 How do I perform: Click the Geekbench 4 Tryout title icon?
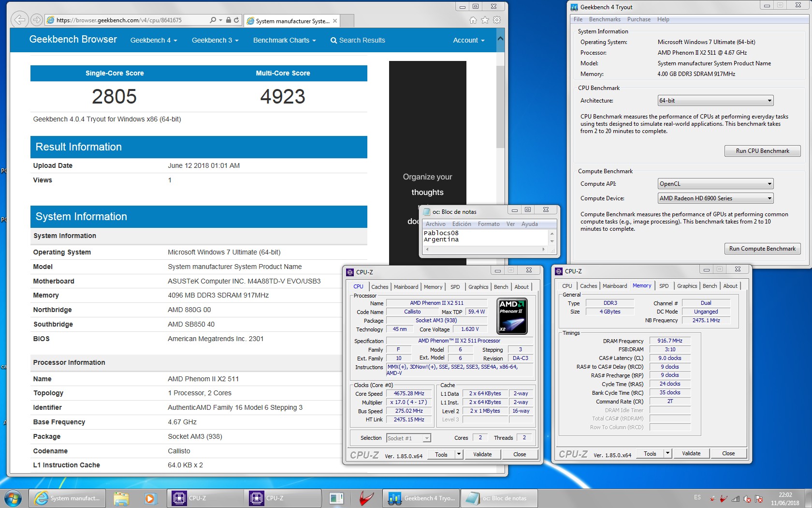[x=574, y=7]
